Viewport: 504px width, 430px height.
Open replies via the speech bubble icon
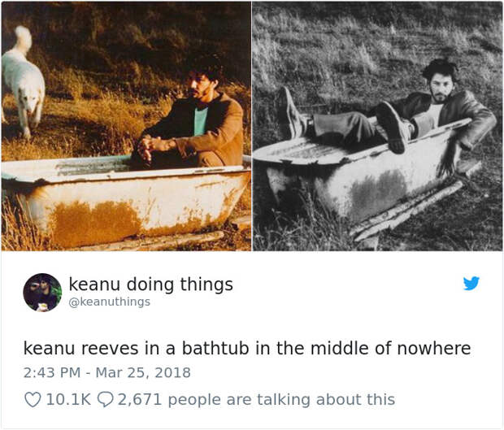pos(105,399)
